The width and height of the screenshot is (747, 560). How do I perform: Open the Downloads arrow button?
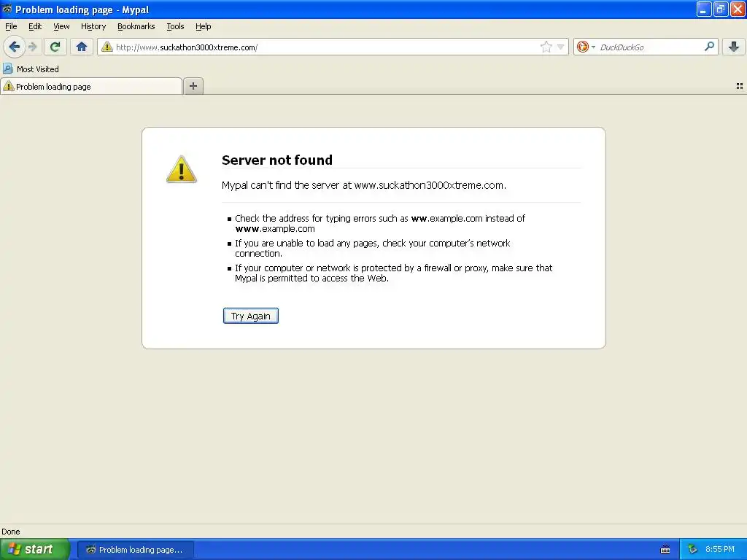[734, 47]
